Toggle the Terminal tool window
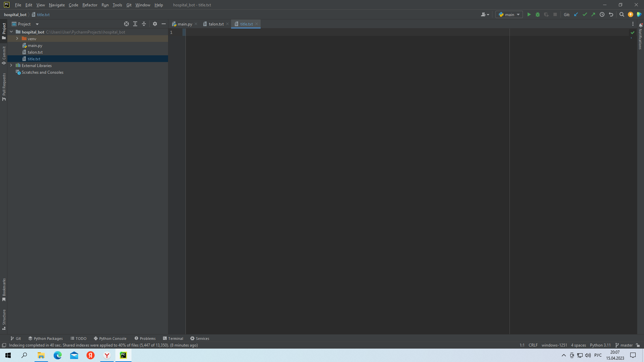This screenshot has width=644, height=362. (173, 339)
